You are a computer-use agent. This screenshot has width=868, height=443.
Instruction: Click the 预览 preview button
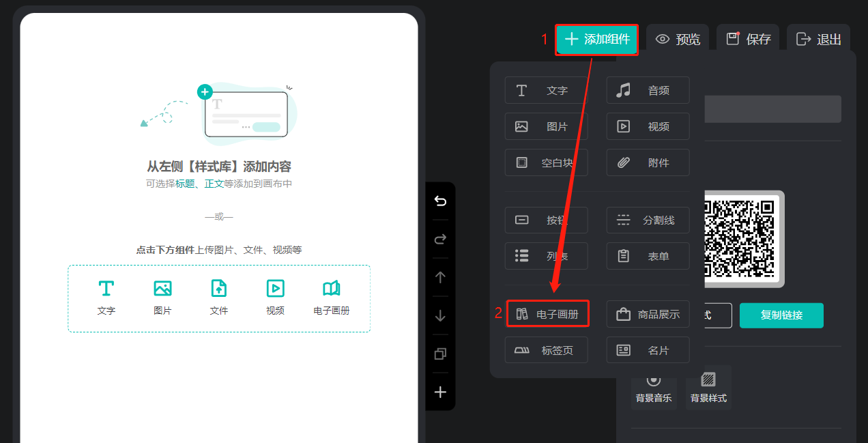678,40
